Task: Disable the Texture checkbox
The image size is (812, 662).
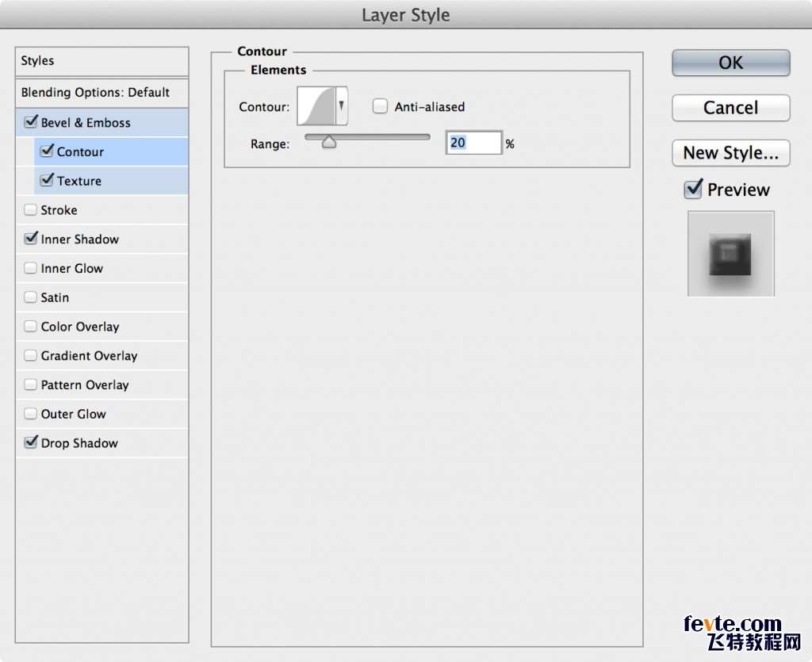Action: (47, 181)
